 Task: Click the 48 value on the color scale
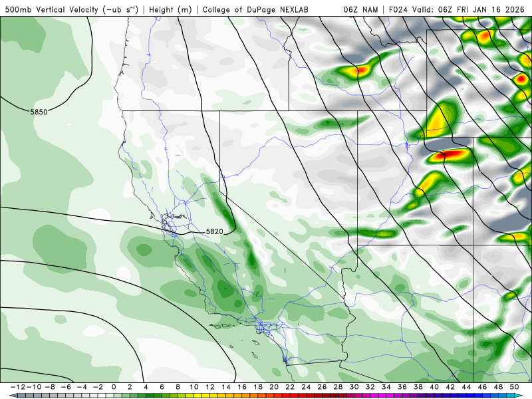click(x=498, y=387)
